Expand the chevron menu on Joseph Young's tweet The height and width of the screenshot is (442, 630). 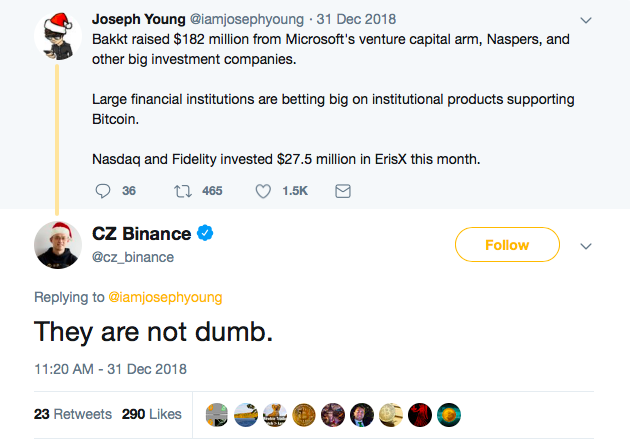(586, 19)
